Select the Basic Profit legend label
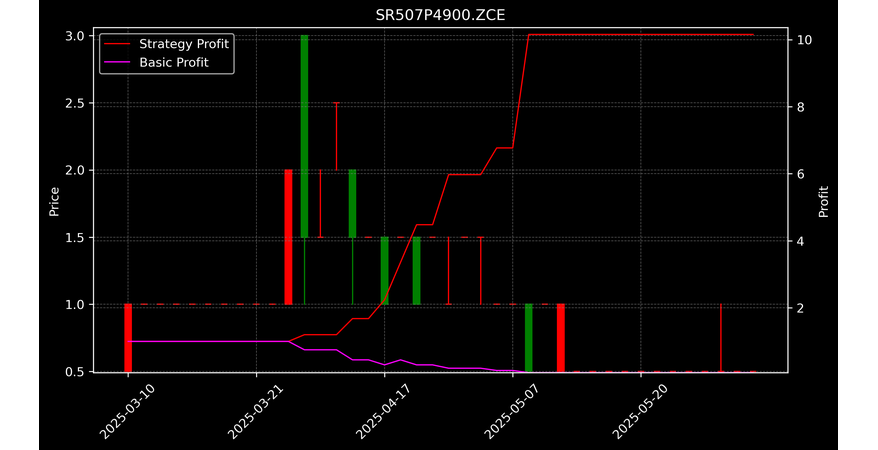 point(174,62)
